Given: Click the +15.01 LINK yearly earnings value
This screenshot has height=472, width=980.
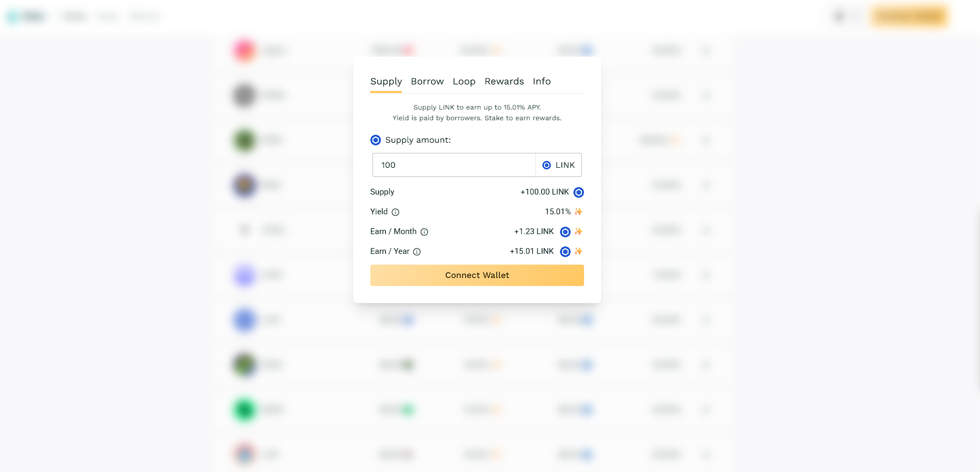Looking at the screenshot, I should [532, 251].
